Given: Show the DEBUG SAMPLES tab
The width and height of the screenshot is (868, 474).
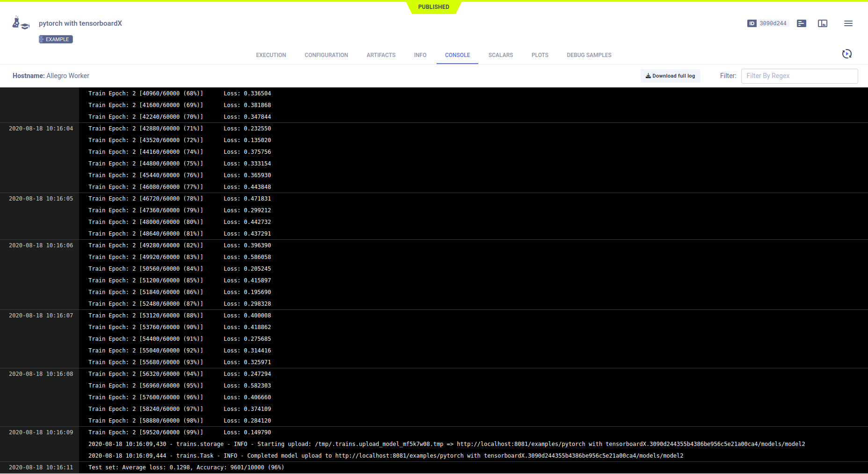Looking at the screenshot, I should point(589,55).
